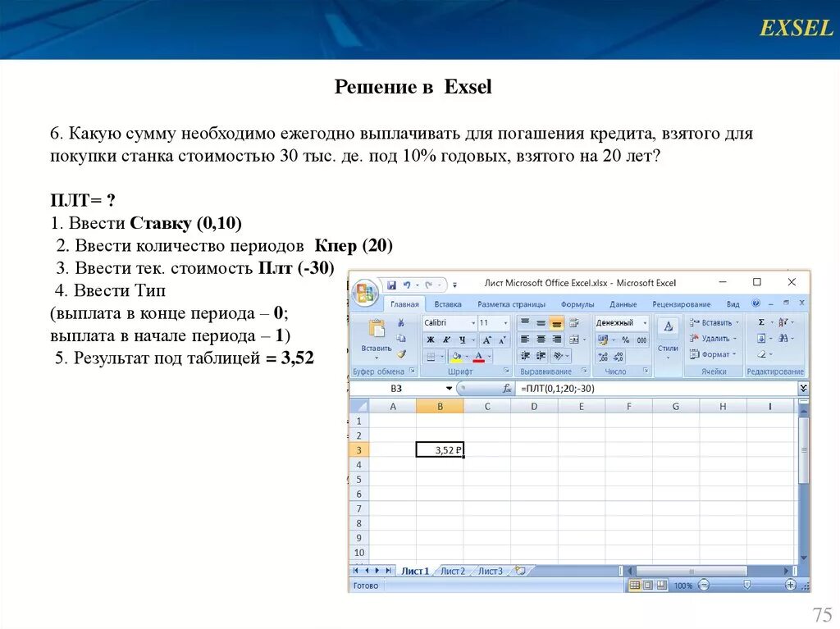Center text horizontally

pyautogui.click(x=541, y=340)
